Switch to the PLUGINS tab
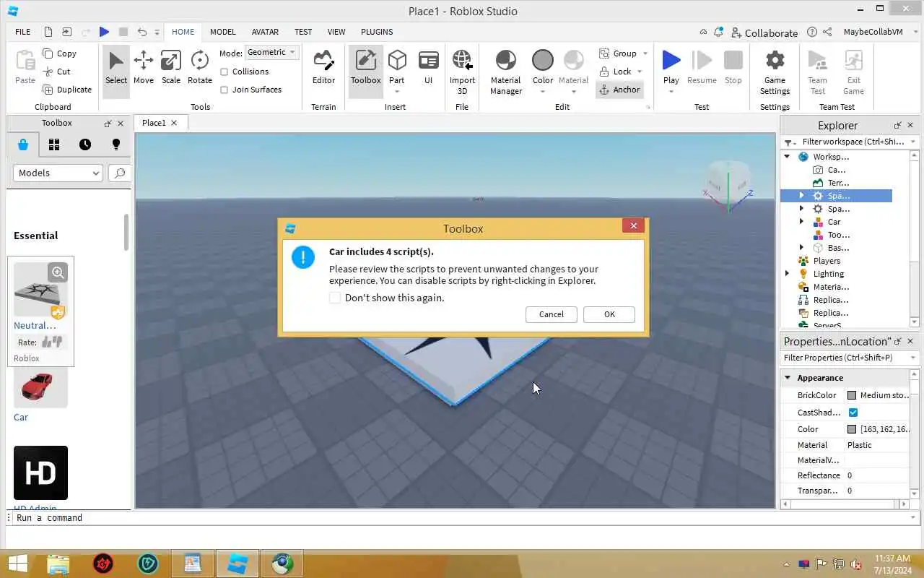The width and height of the screenshot is (924, 578). coord(377,32)
